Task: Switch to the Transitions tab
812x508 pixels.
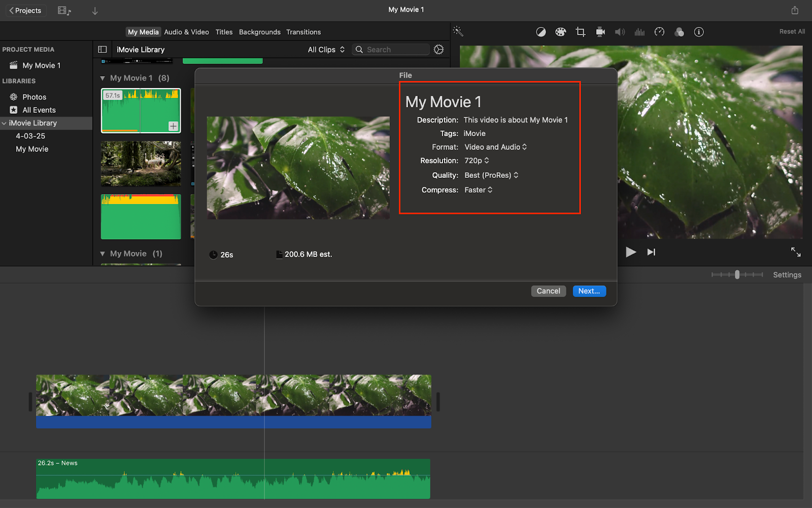Action: click(x=303, y=32)
